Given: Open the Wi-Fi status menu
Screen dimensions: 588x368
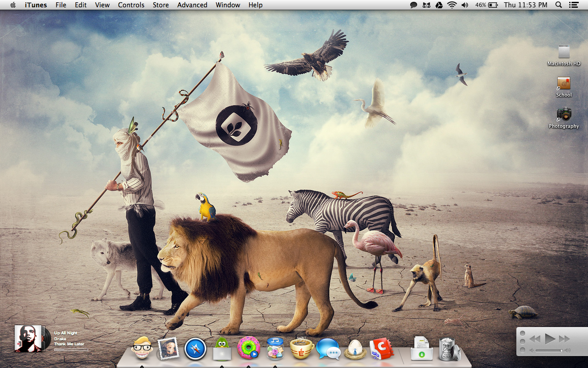Looking at the screenshot, I should click(452, 5).
